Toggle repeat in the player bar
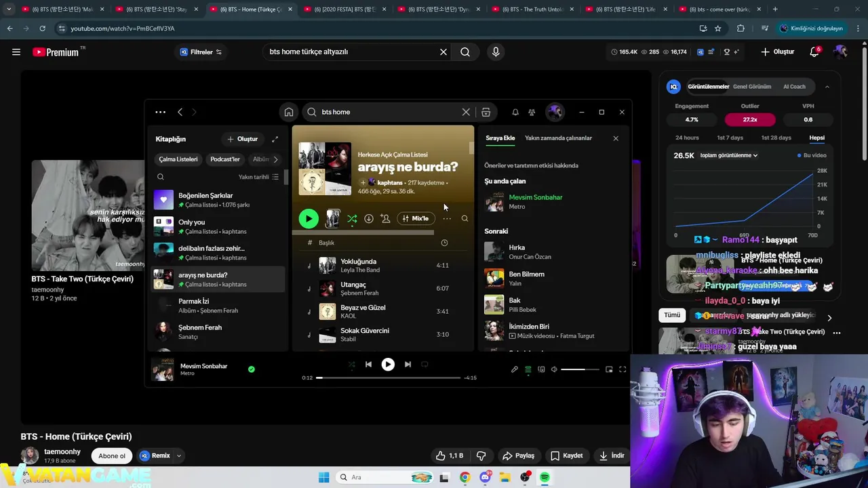 [425, 364]
